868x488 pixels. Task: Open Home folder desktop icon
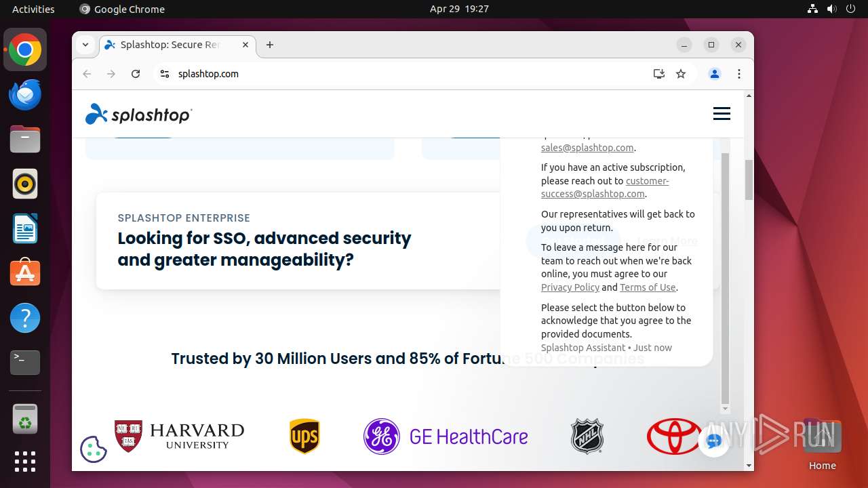pos(822,444)
